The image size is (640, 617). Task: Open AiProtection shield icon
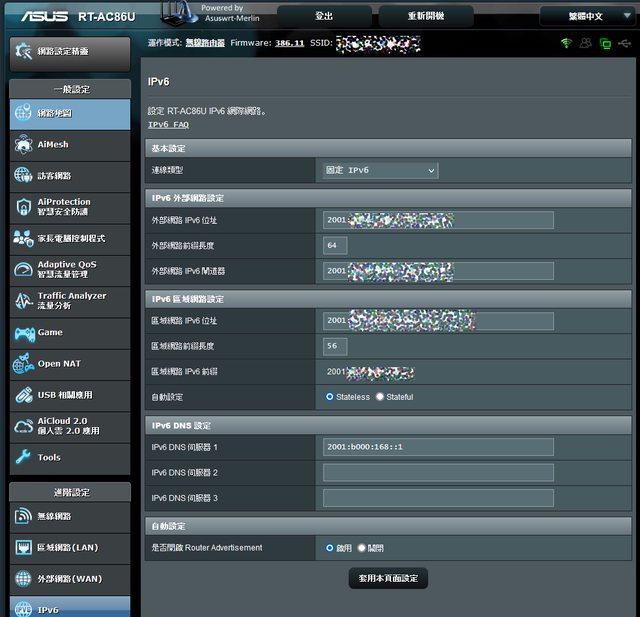pyautogui.click(x=23, y=206)
